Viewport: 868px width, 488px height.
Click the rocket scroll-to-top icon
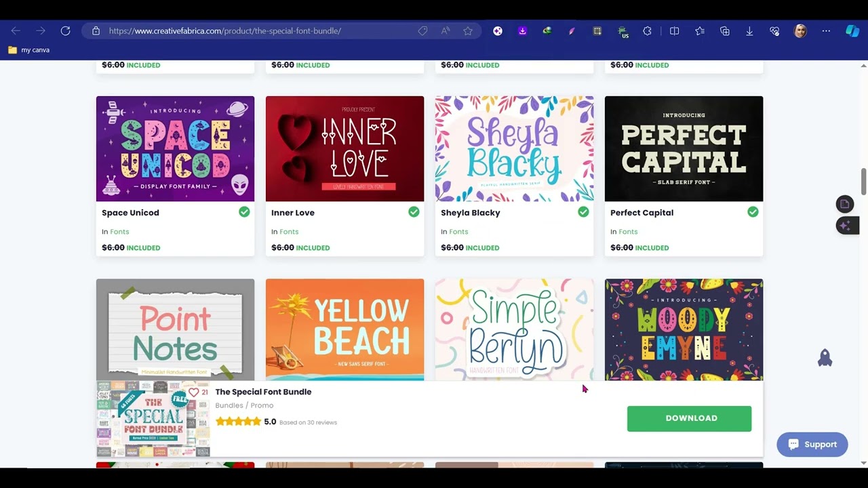[825, 358]
